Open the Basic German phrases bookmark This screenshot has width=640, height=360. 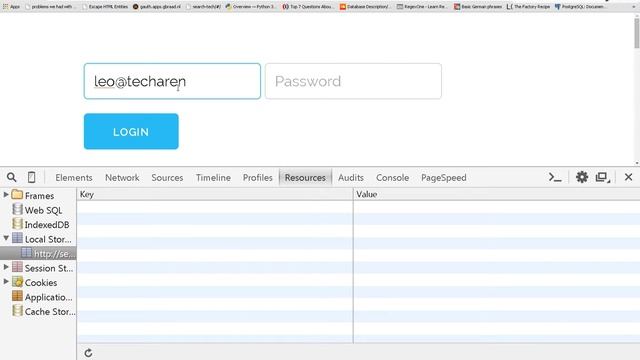(478, 7)
